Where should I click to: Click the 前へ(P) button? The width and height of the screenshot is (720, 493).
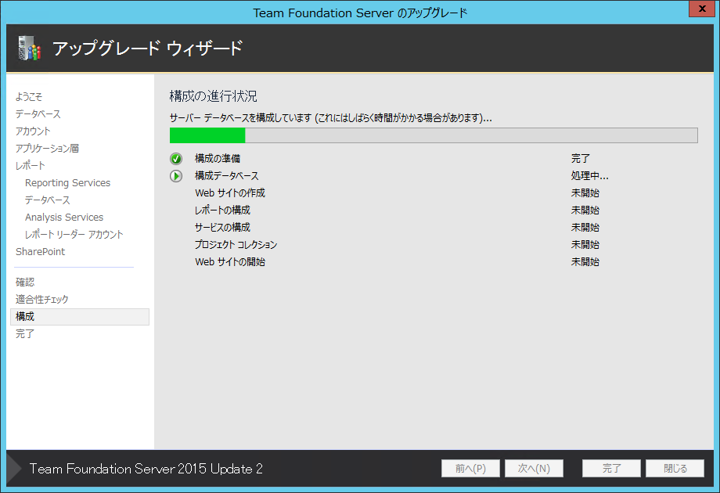(x=470, y=468)
